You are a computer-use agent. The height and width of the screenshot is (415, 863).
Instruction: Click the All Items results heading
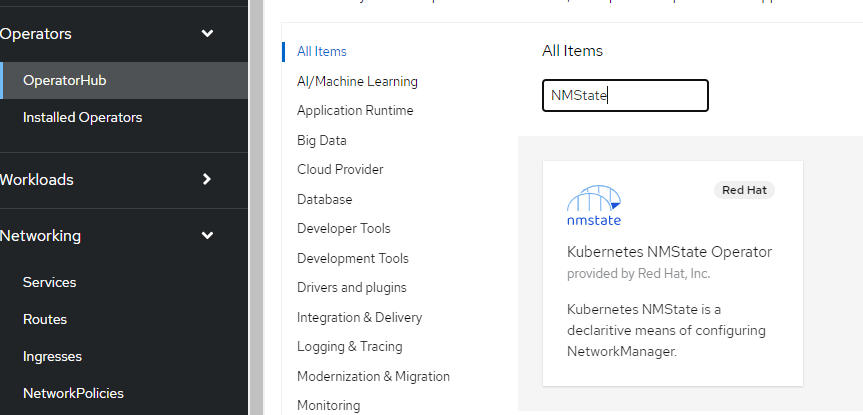[572, 51]
